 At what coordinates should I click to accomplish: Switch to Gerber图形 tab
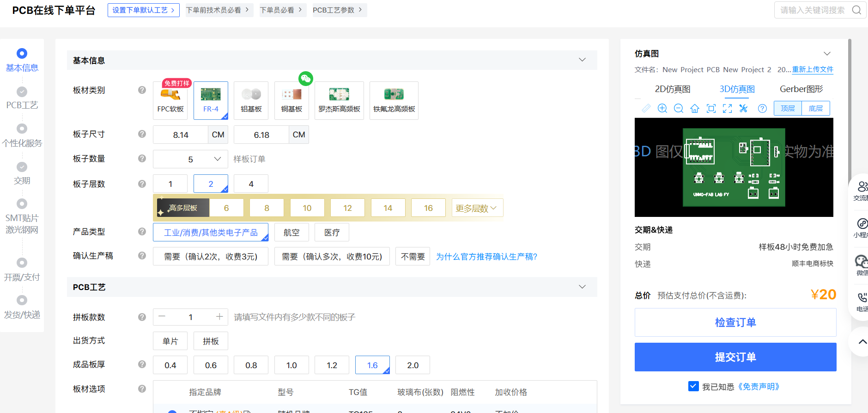click(801, 89)
